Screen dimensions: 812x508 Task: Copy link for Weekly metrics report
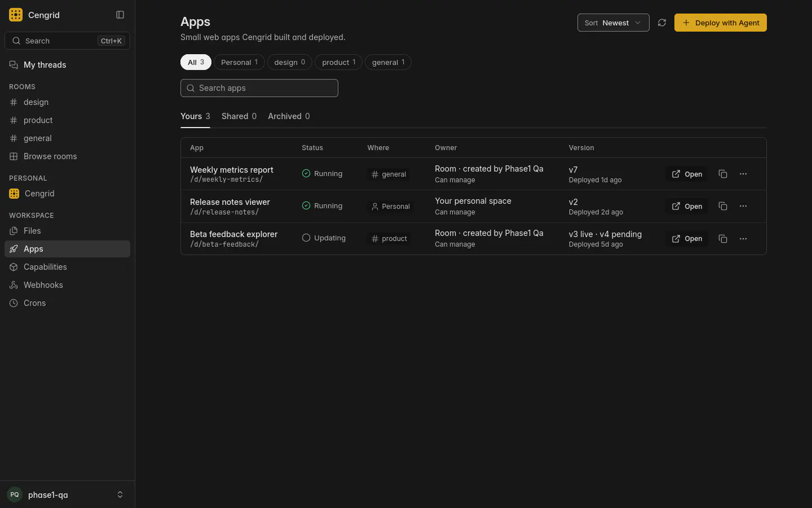point(723,174)
